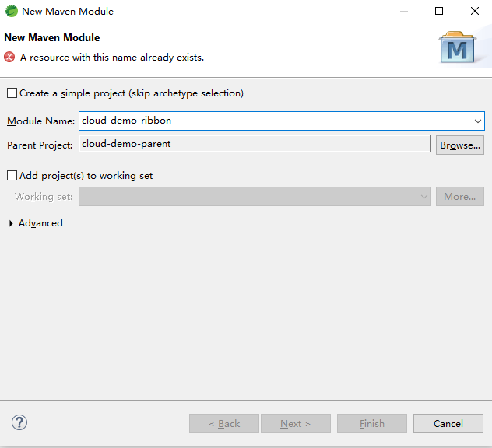Click the Maven module folder icon

coord(458,47)
